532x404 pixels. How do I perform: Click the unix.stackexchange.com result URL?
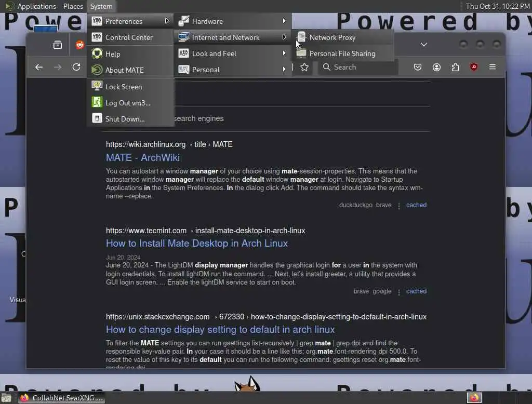266,317
